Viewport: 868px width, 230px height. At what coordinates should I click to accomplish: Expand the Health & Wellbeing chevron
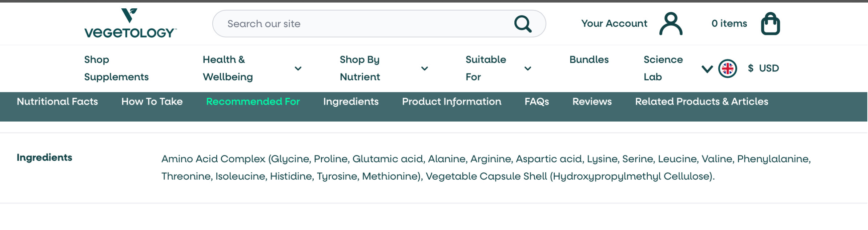(298, 69)
